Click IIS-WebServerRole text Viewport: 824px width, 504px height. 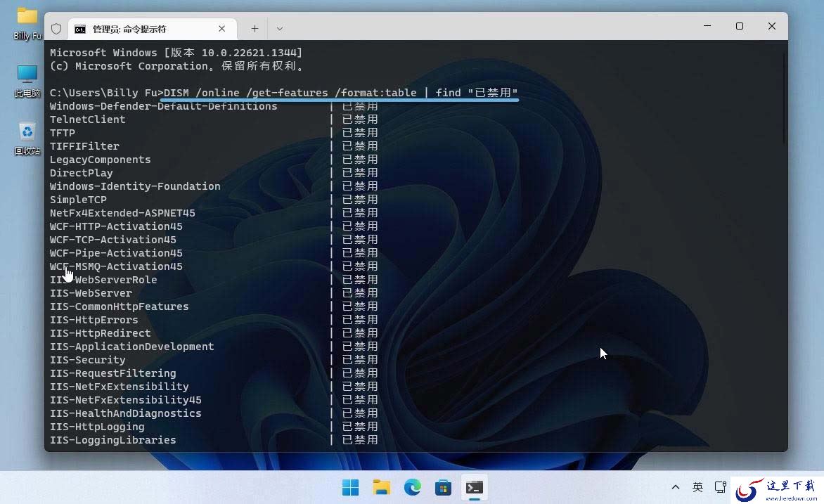[103, 280]
